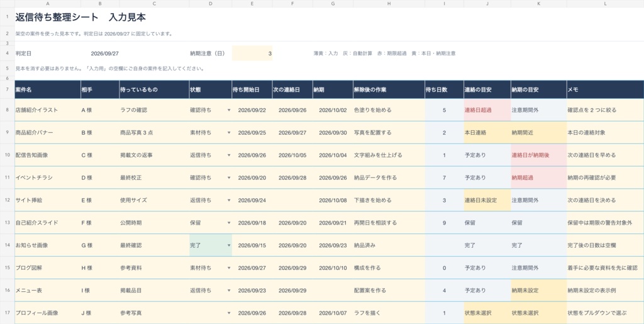Select the 納期 date 2026/10/02

point(333,110)
